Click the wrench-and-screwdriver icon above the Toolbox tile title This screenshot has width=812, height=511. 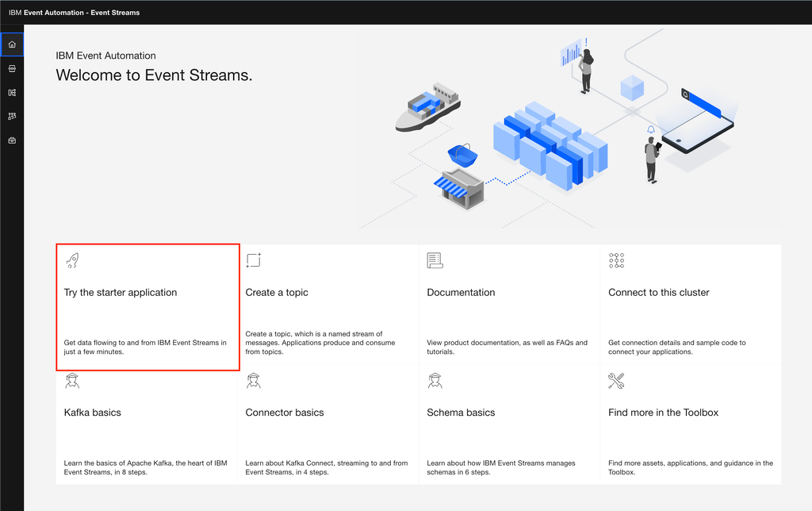click(616, 380)
